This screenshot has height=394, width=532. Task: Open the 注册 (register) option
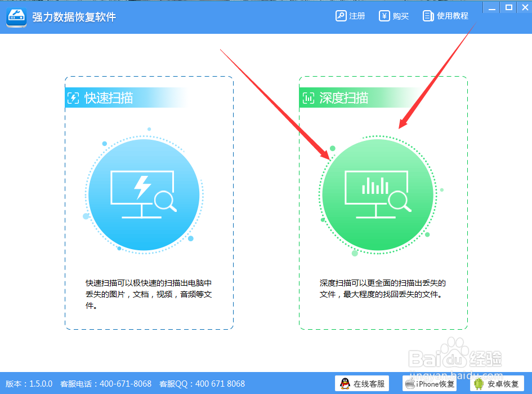pos(350,16)
